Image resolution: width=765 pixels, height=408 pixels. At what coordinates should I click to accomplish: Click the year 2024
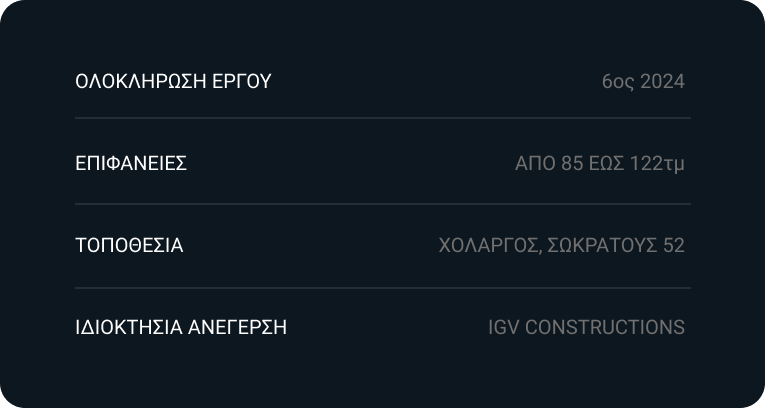point(664,82)
